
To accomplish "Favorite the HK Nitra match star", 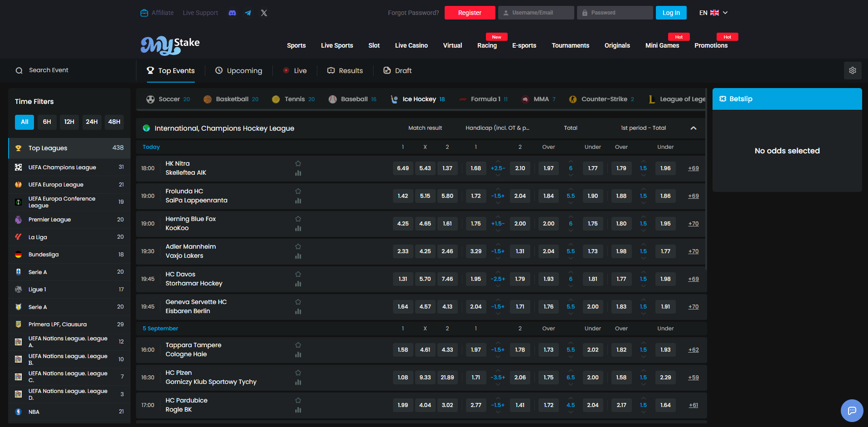I will 298,163.
